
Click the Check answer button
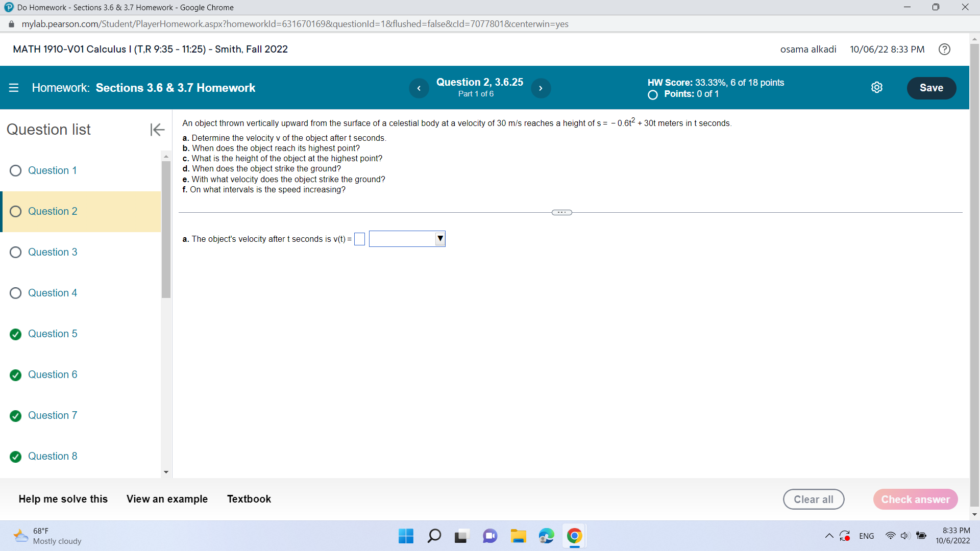tap(915, 499)
